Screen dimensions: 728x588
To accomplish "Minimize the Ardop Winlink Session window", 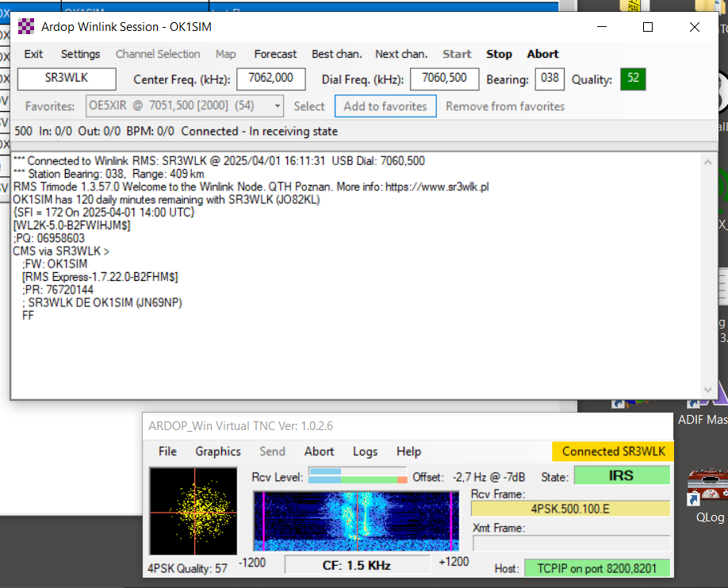I will pyautogui.click(x=602, y=27).
